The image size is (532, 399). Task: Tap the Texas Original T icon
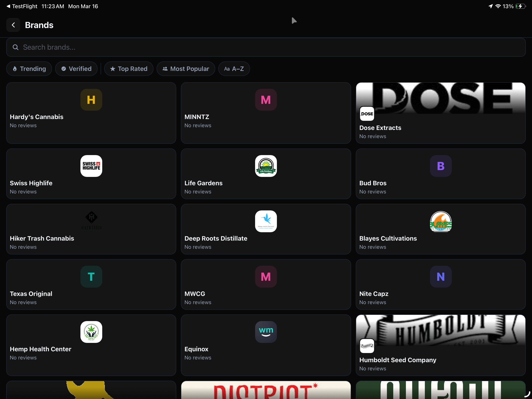pyautogui.click(x=91, y=277)
